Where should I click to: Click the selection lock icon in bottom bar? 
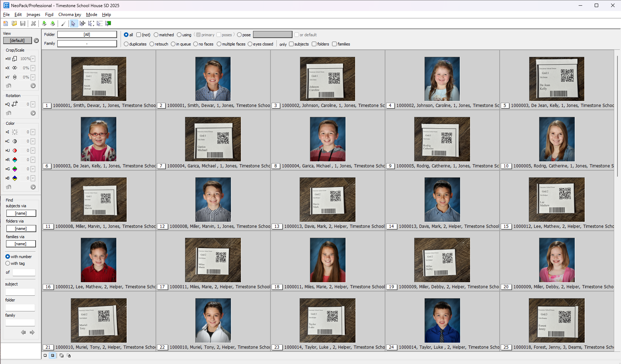[69, 355]
